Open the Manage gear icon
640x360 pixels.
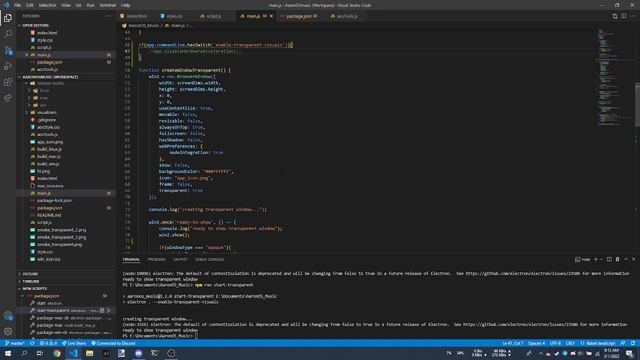point(8,331)
